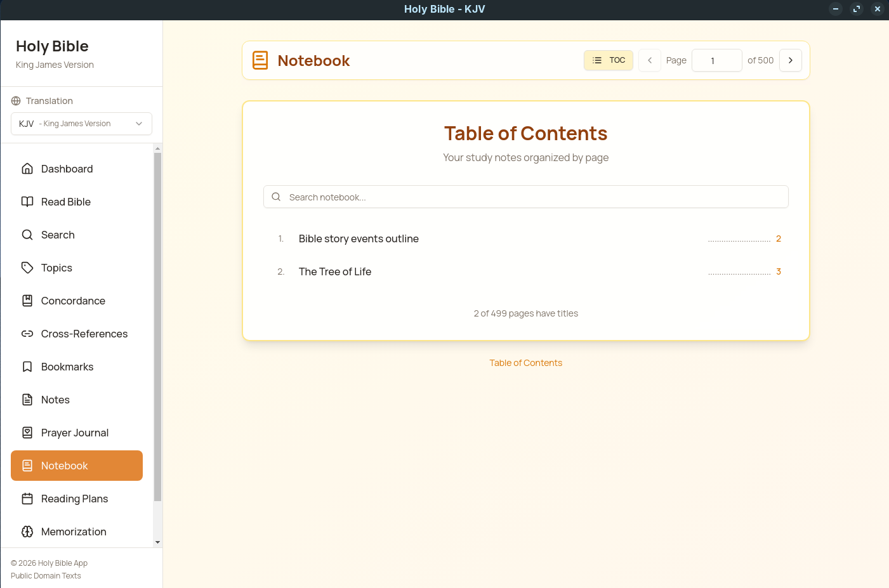Screen dimensions: 889x588
Task: Open 'The Tree of Life' entry
Action: click(526, 271)
